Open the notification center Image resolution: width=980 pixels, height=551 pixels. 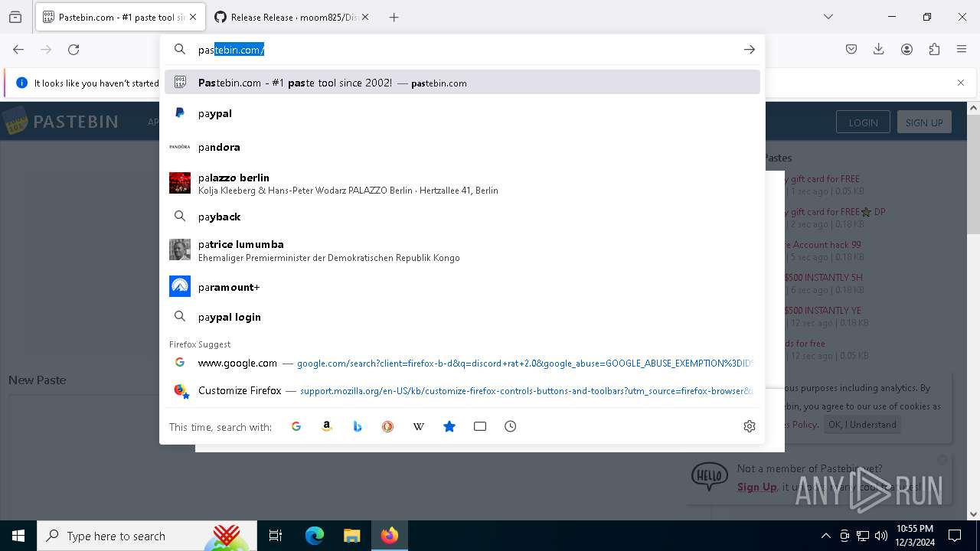point(955,536)
